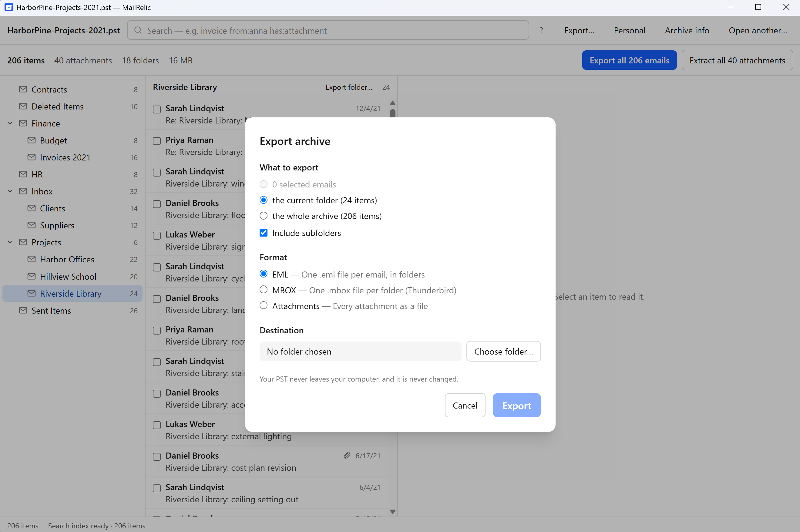Click the No folder chosen destination field
800x532 pixels.
click(360, 351)
